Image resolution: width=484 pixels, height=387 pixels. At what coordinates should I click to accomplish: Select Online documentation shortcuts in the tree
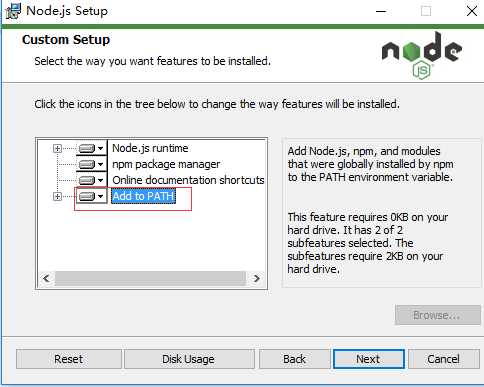tap(188, 180)
